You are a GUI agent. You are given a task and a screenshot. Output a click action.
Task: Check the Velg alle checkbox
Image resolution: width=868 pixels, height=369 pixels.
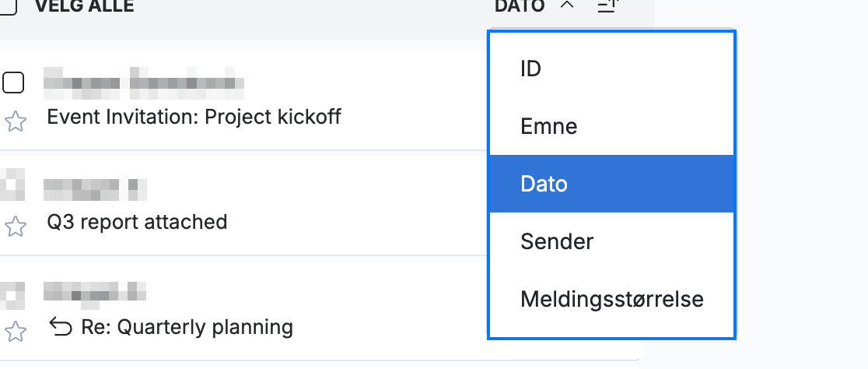(x=8, y=7)
